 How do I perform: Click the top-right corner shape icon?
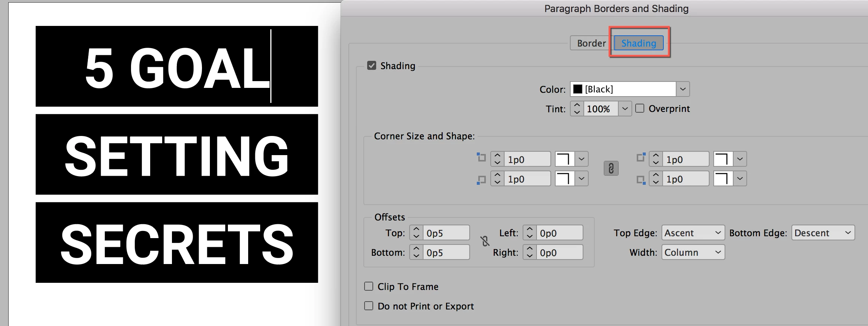(723, 159)
